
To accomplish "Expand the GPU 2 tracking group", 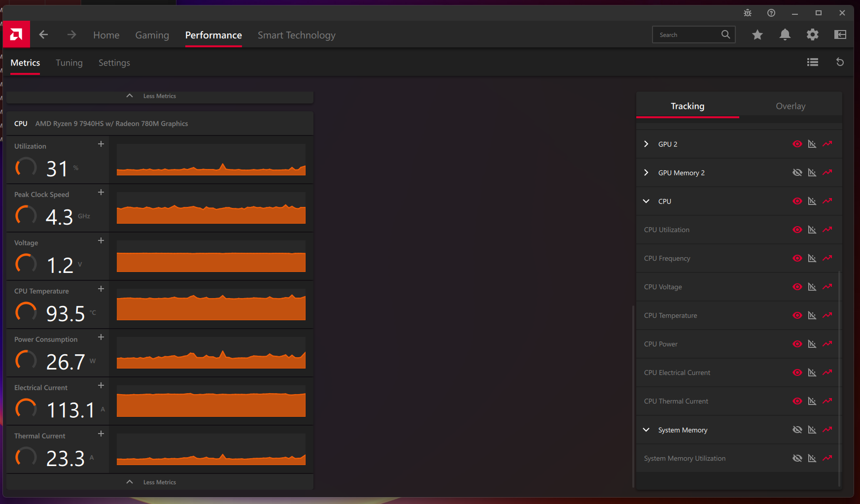I will click(x=646, y=144).
